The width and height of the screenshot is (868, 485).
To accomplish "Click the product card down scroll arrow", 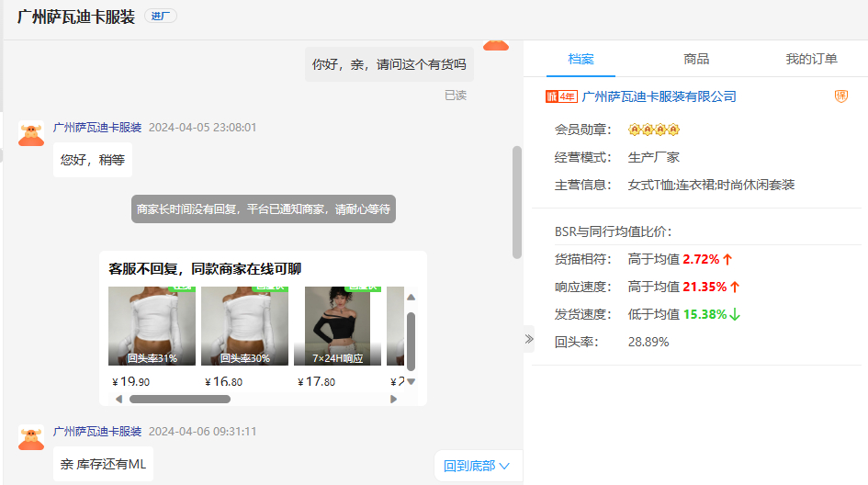I will (x=411, y=381).
